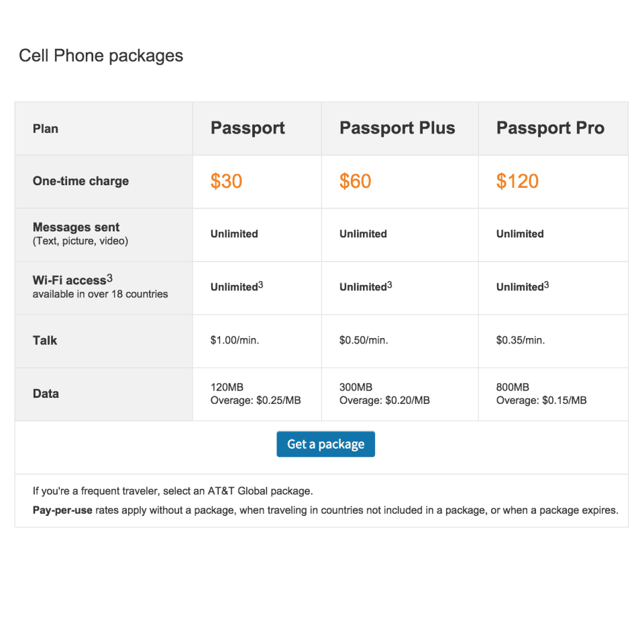Image resolution: width=644 pixels, height=644 pixels.
Task: Click the Cell Phone packages heading
Action: coord(101,55)
